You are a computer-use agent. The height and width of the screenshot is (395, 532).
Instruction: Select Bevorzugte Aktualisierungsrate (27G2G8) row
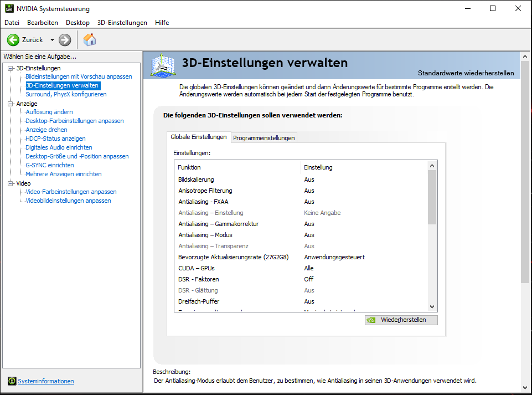(x=301, y=257)
